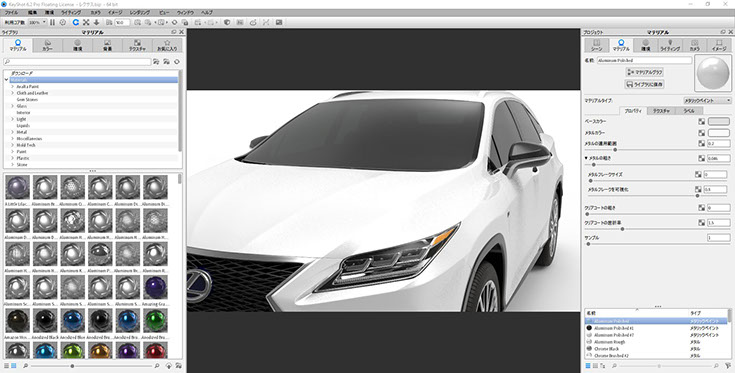Click the import folder icon beside library search
Image resolution: width=735 pixels, height=373 pixels.
pyautogui.click(x=166, y=62)
